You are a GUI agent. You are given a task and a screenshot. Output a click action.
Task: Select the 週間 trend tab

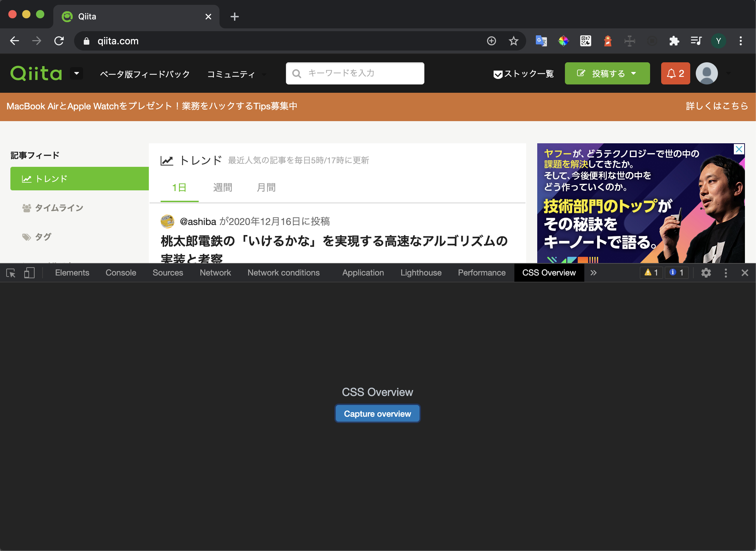[x=223, y=187]
